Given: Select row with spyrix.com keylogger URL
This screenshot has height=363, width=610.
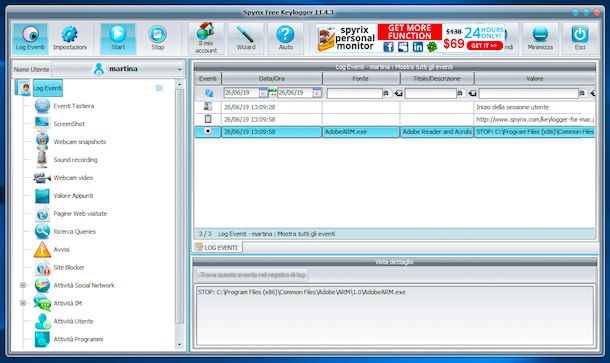Looking at the screenshot, I should (395, 119).
